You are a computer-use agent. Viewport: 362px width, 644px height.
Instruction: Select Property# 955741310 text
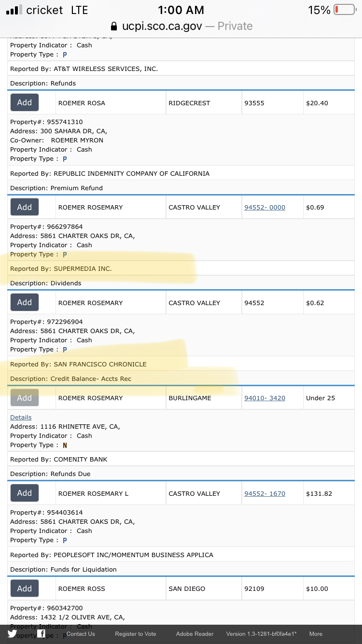point(46,122)
